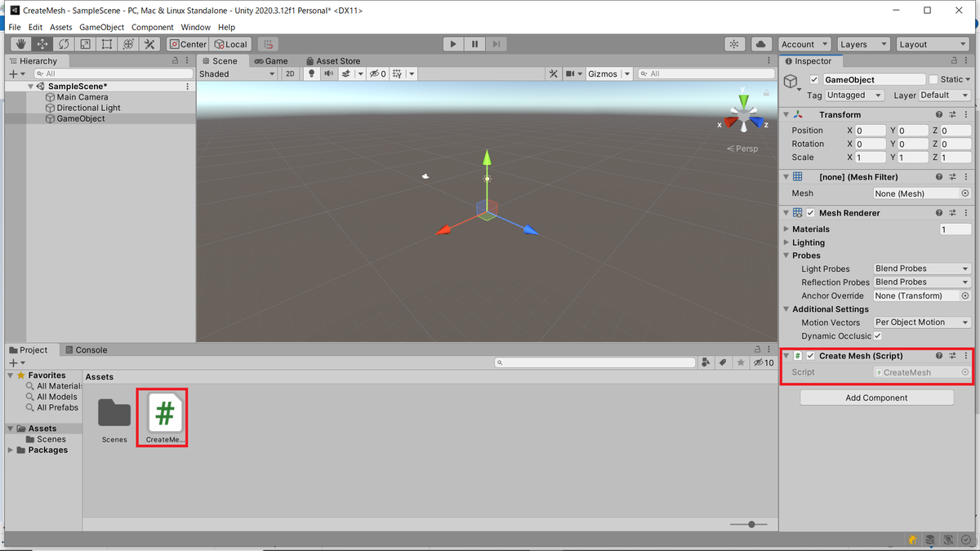This screenshot has width=980, height=551.
Task: Collapse the Transform component
Action: [786, 114]
